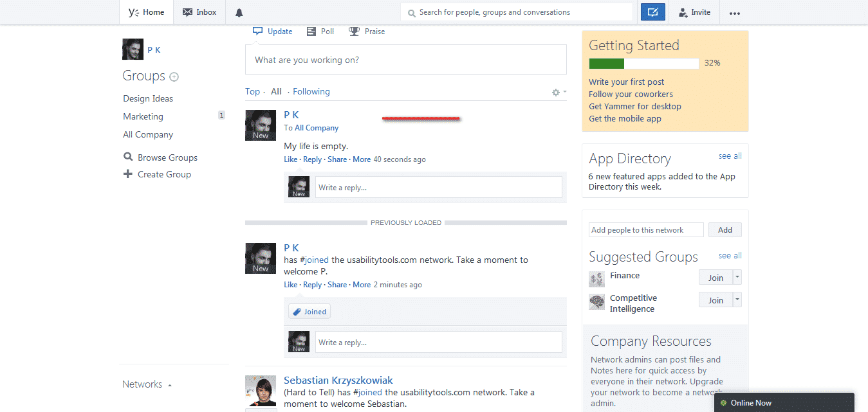
Task: Open the Write your first post link
Action: point(626,82)
